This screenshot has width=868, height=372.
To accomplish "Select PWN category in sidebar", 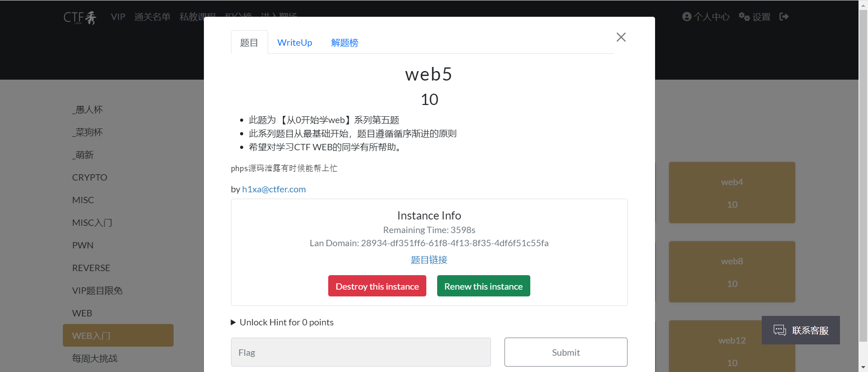I will point(83,245).
